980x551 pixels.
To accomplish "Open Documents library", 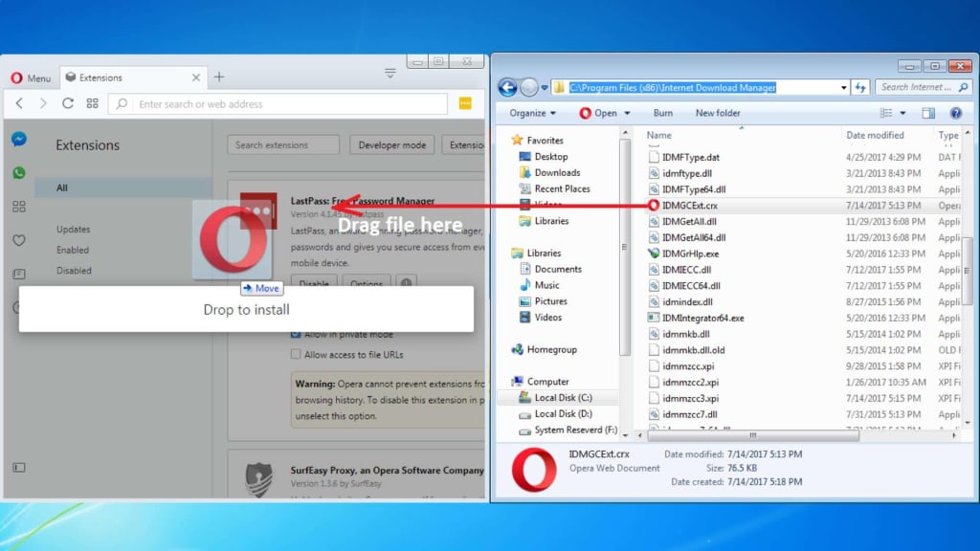I will click(558, 269).
